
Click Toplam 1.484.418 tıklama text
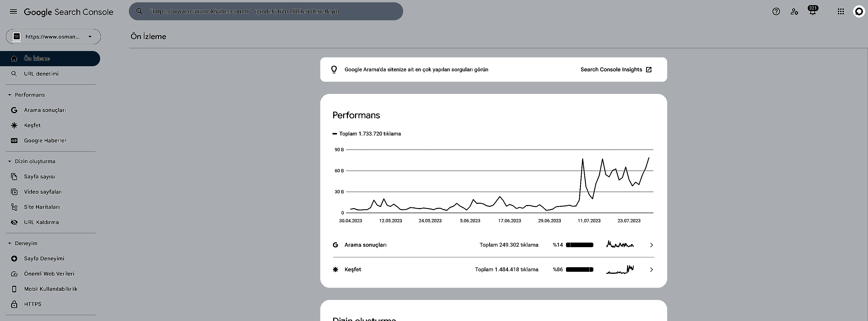click(507, 270)
